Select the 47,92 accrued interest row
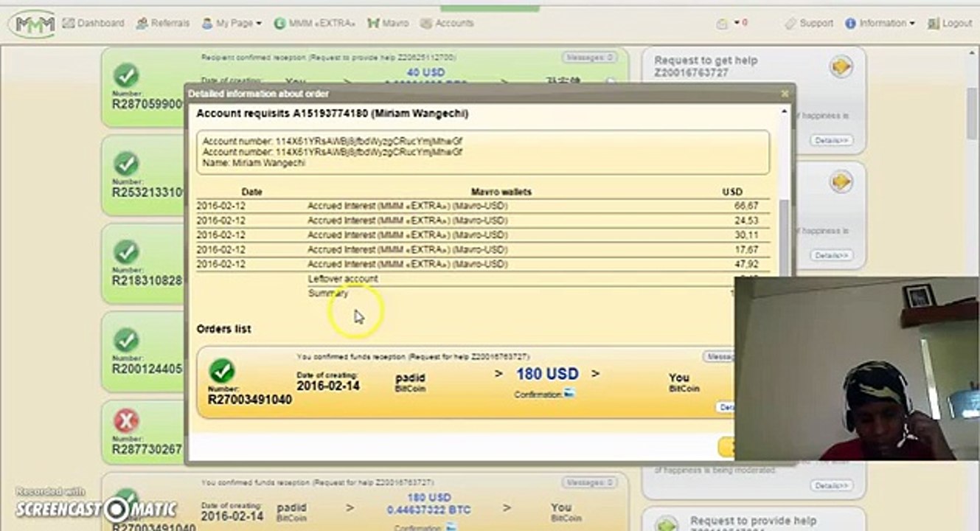980x531 pixels. tap(483, 264)
